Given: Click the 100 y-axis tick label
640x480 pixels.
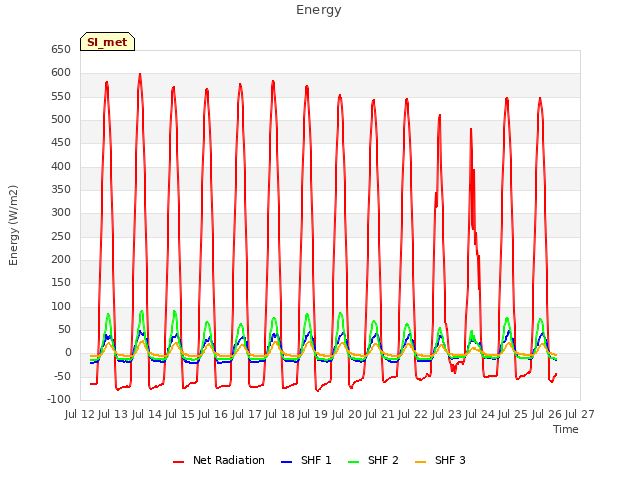Looking at the screenshot, I should point(61,307).
